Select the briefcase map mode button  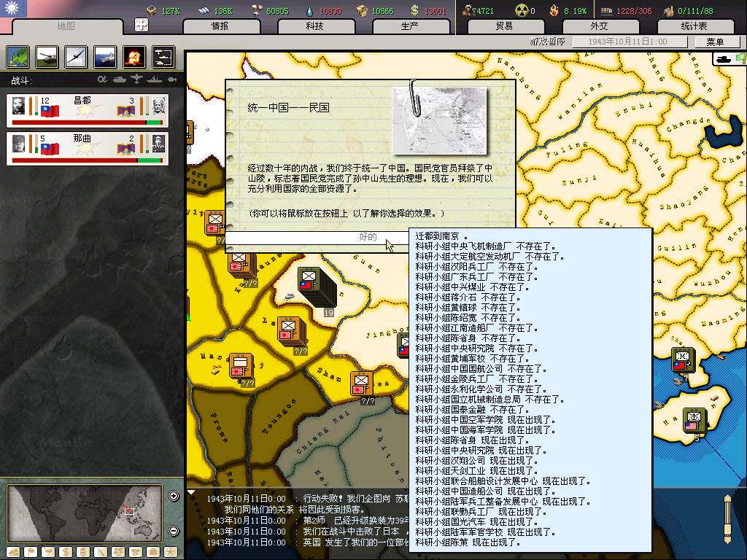(153, 553)
